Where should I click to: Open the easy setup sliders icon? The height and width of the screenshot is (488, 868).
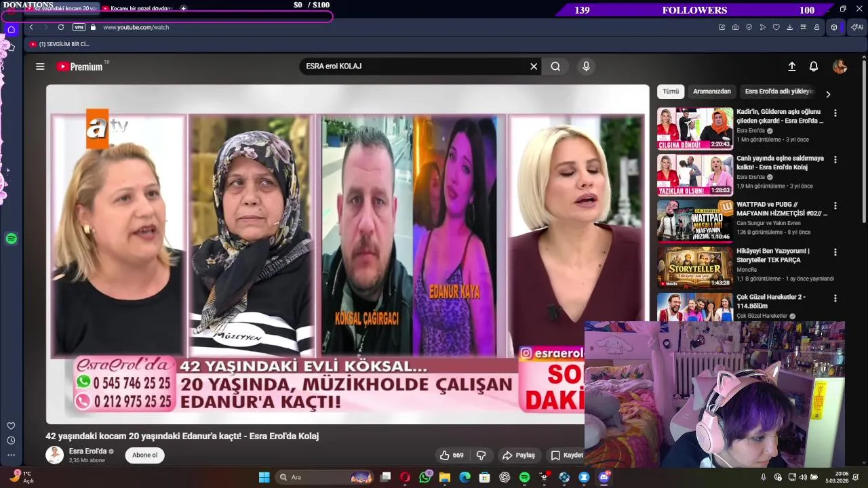point(803,27)
